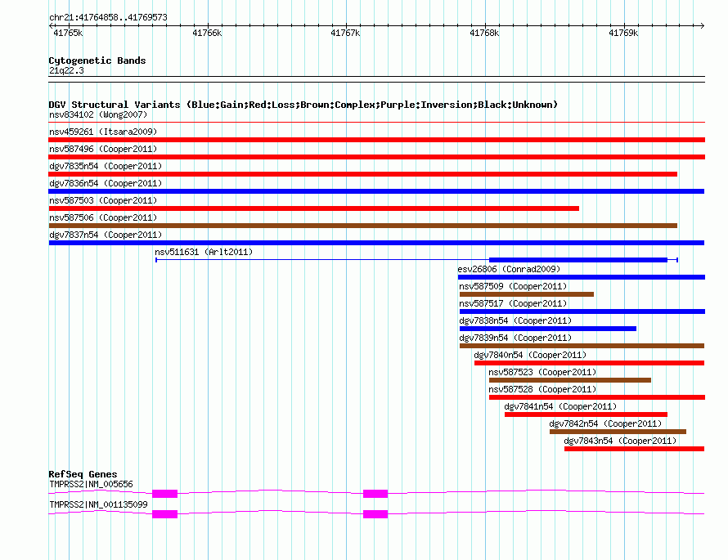
Task: Click the 41768k ruler tick label
Action: coord(484,33)
